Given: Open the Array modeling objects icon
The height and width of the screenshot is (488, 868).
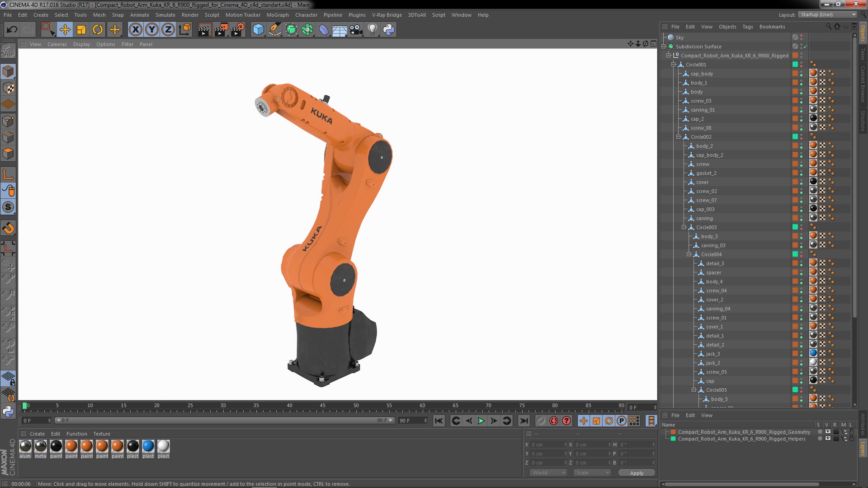Looking at the screenshot, I should tap(307, 30).
